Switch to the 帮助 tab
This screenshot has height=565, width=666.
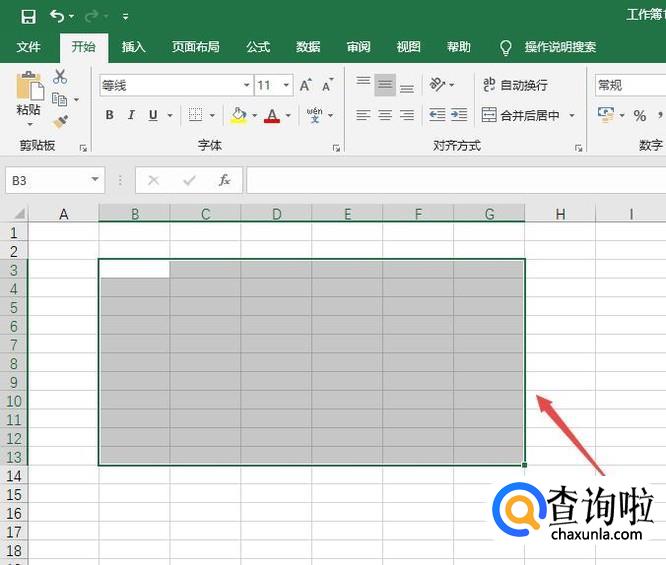[458, 47]
